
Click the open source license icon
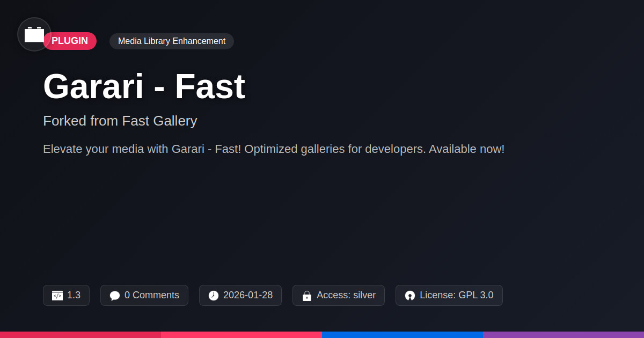[x=410, y=296]
